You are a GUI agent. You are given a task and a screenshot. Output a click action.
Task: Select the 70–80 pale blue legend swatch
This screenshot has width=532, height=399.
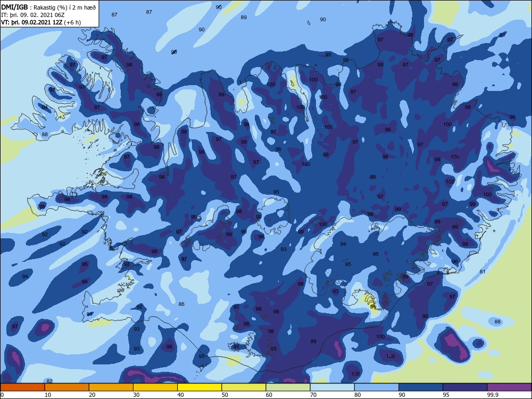(x=332, y=387)
